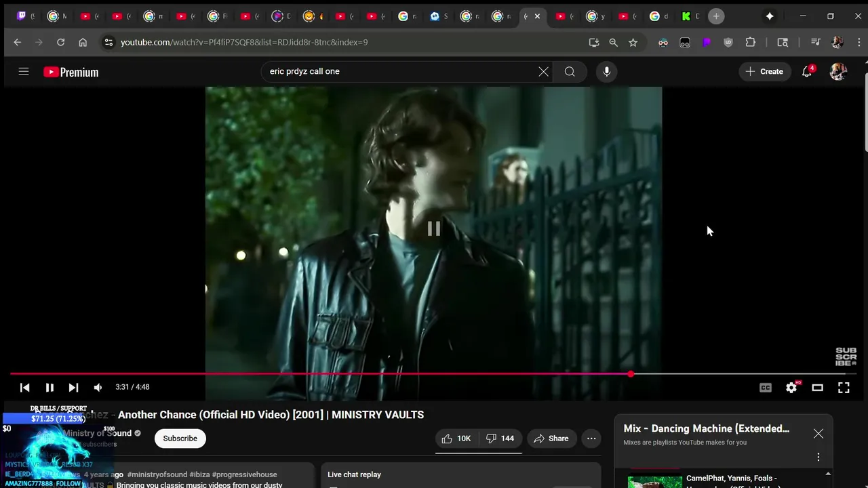Viewport: 868px width, 488px height.
Task: Reload the current page
Action: click(60, 42)
